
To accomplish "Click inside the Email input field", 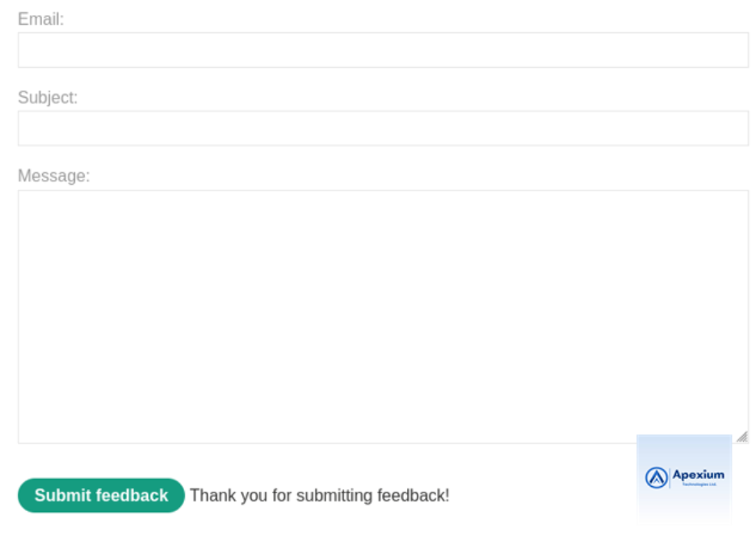I will (x=383, y=50).
